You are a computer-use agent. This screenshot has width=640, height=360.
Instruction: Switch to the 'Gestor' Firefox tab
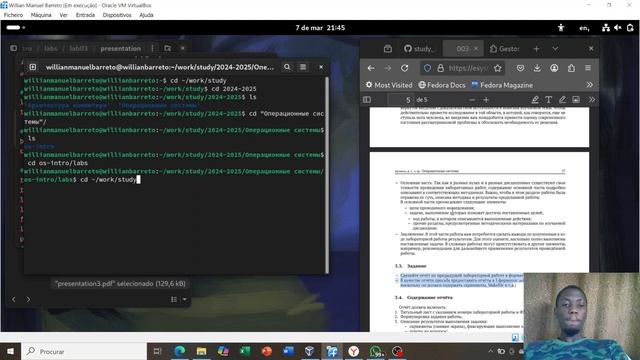click(505, 49)
